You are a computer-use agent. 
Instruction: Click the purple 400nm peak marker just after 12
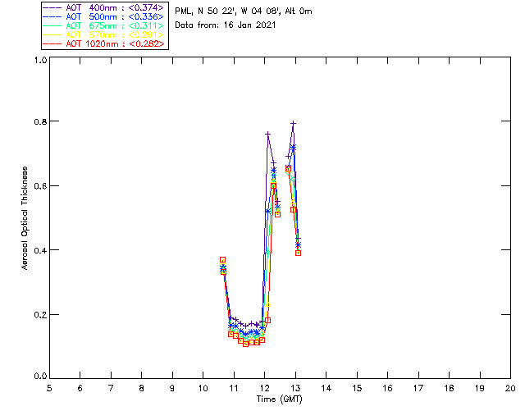[267, 134]
